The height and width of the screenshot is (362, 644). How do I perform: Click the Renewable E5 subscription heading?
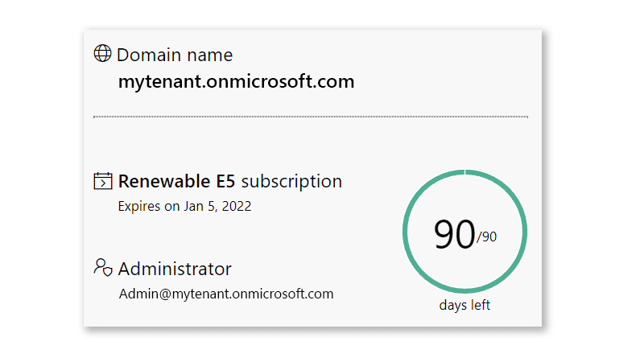pos(229,181)
